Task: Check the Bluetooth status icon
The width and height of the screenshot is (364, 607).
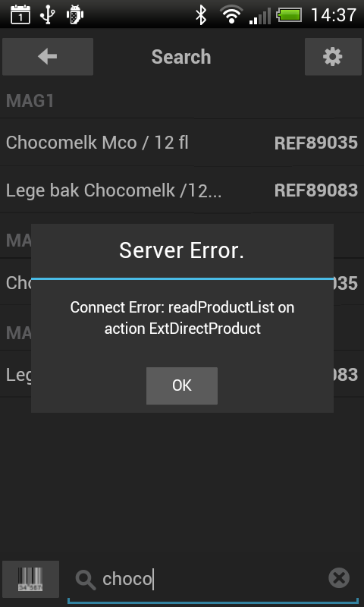Action: [201, 15]
